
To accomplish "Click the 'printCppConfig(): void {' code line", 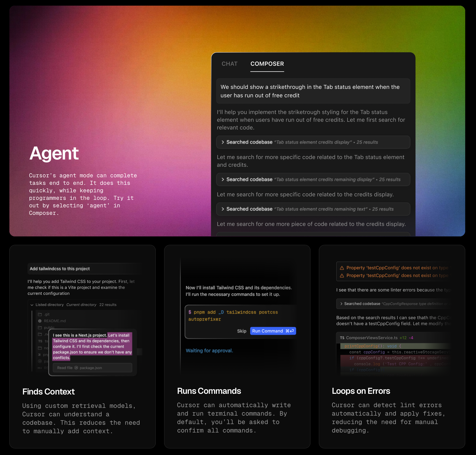I will pos(373,346).
